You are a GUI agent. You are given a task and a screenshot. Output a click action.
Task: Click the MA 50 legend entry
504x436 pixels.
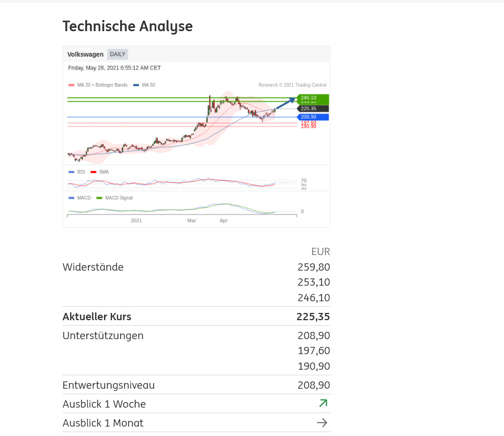145,85
